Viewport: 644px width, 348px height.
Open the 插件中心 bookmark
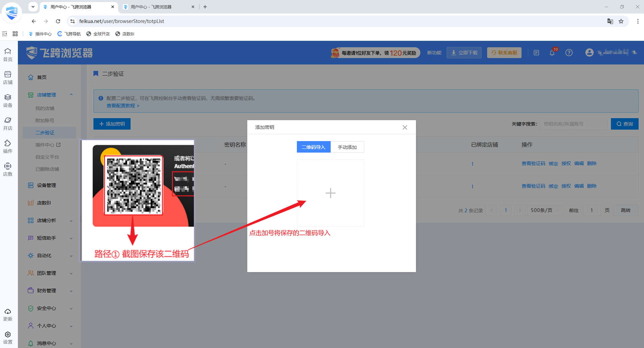click(x=40, y=34)
